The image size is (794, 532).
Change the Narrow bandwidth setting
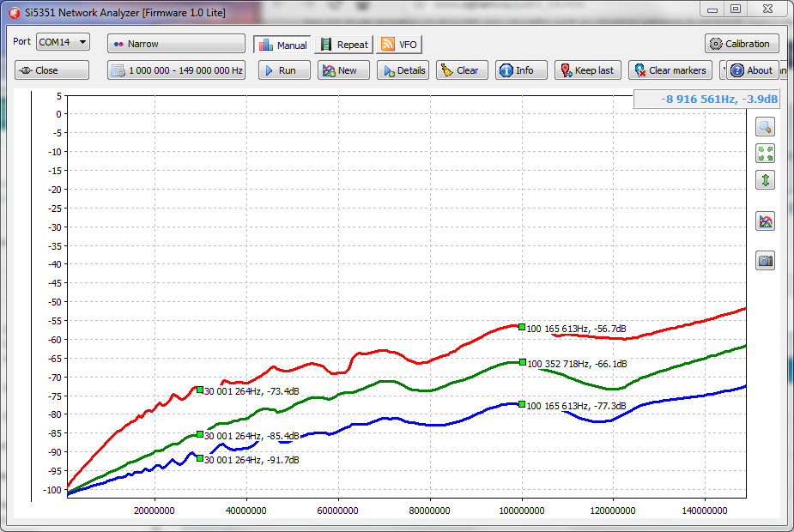click(176, 44)
